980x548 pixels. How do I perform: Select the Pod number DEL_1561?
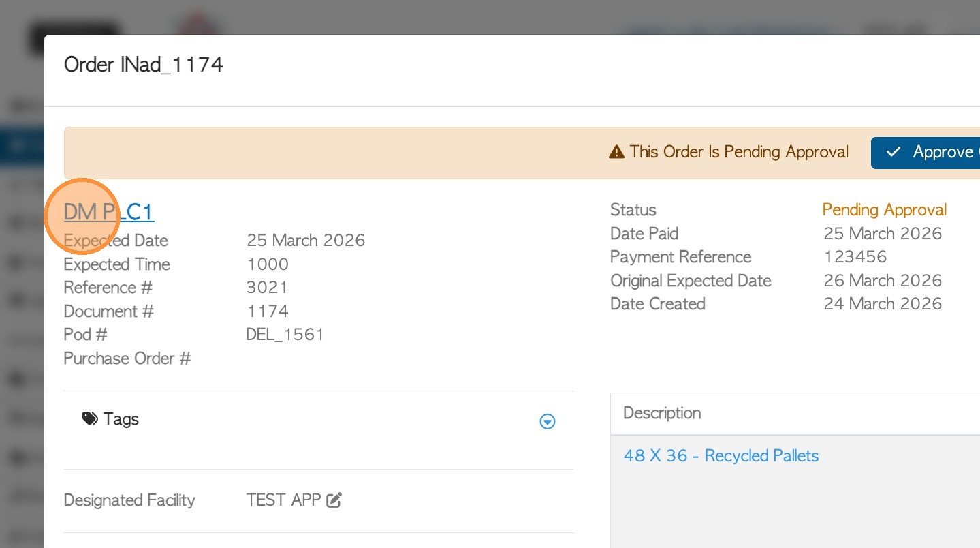coord(285,335)
